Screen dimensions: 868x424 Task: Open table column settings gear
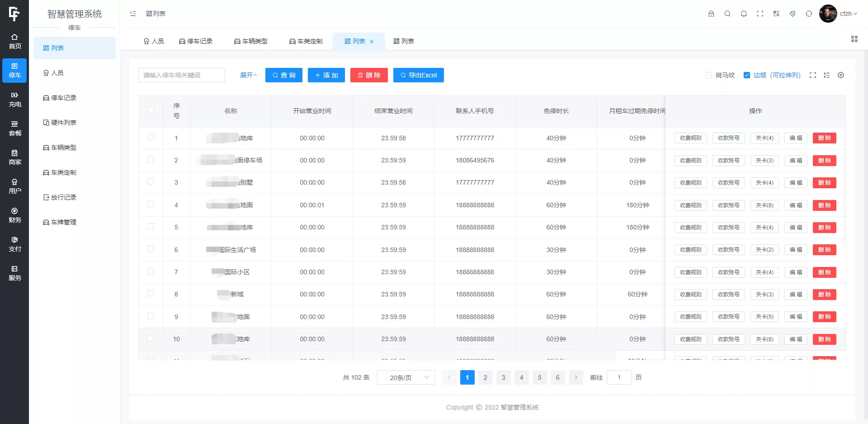841,75
